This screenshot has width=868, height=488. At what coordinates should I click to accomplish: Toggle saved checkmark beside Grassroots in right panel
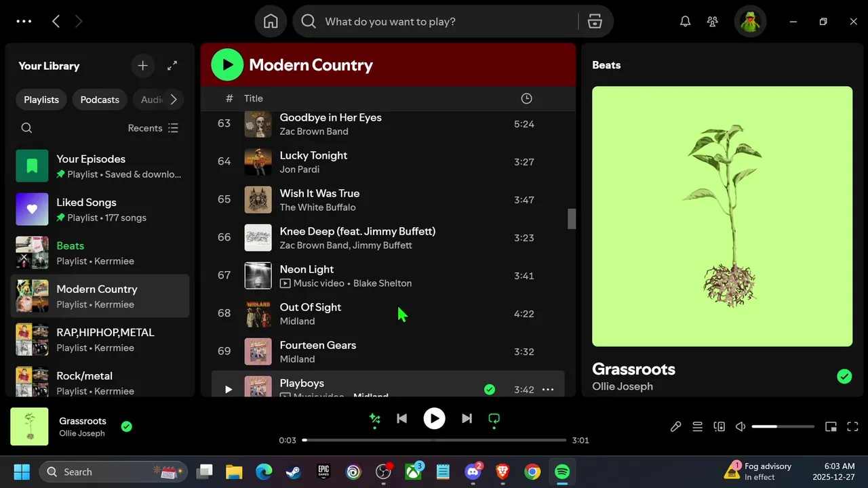click(x=844, y=376)
